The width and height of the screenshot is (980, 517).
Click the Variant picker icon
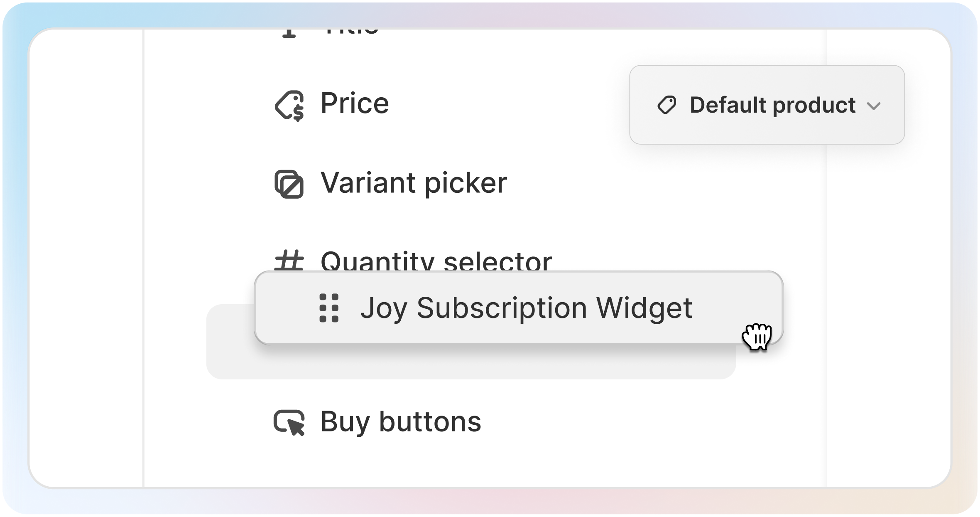[x=289, y=184]
